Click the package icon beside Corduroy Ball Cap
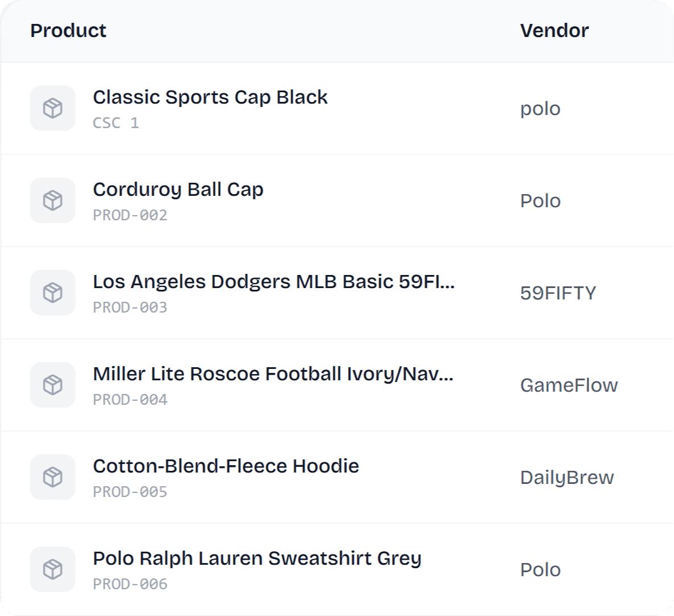 pyautogui.click(x=53, y=200)
